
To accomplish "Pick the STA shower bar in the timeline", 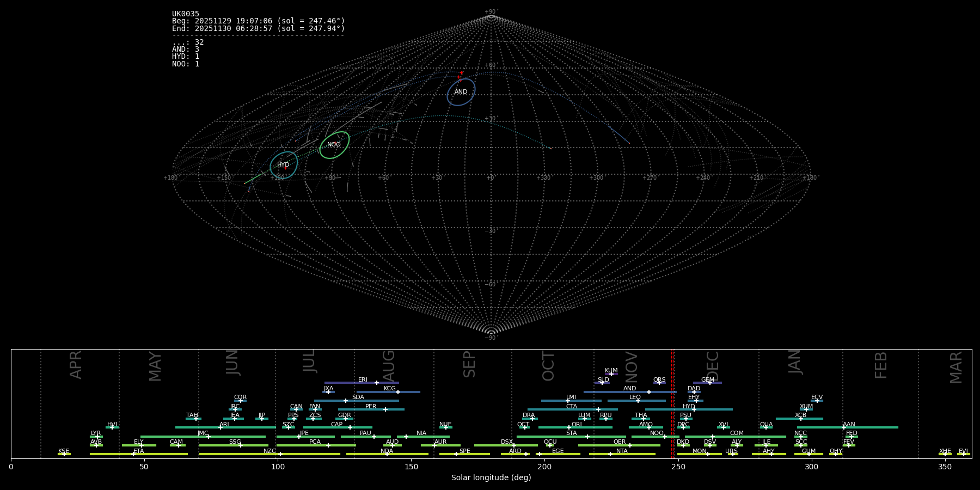I will [571, 436].
